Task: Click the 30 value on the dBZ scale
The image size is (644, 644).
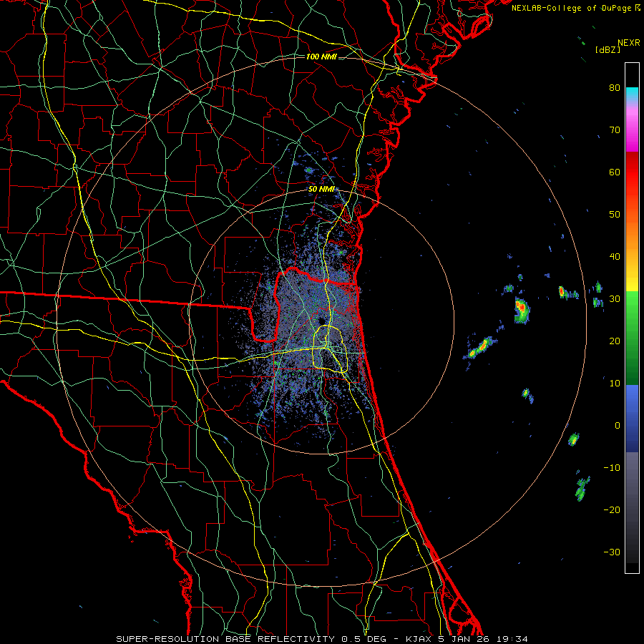Action: 615,298
